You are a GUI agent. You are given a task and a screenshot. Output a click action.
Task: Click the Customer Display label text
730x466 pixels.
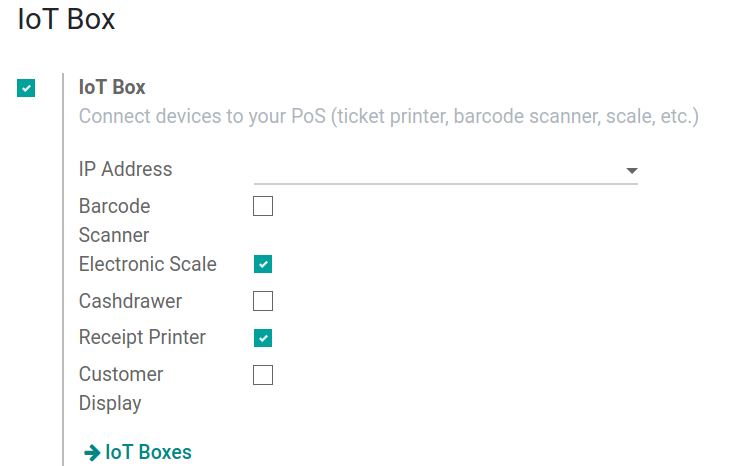tap(121, 389)
